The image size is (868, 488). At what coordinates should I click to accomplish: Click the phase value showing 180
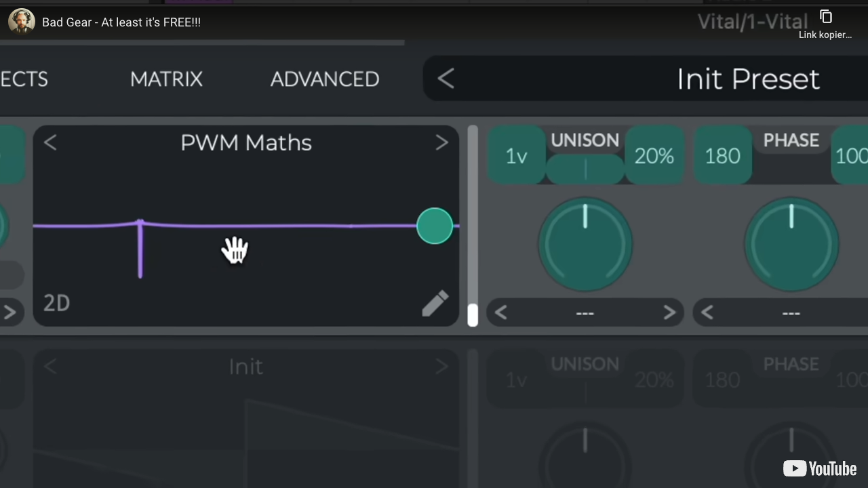[722, 156]
